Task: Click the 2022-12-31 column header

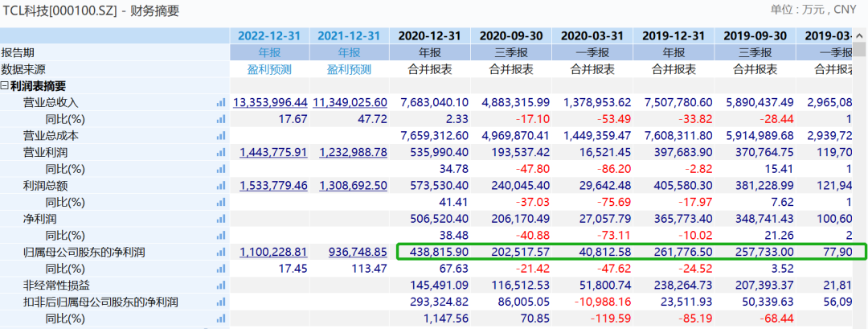Action: click(269, 36)
